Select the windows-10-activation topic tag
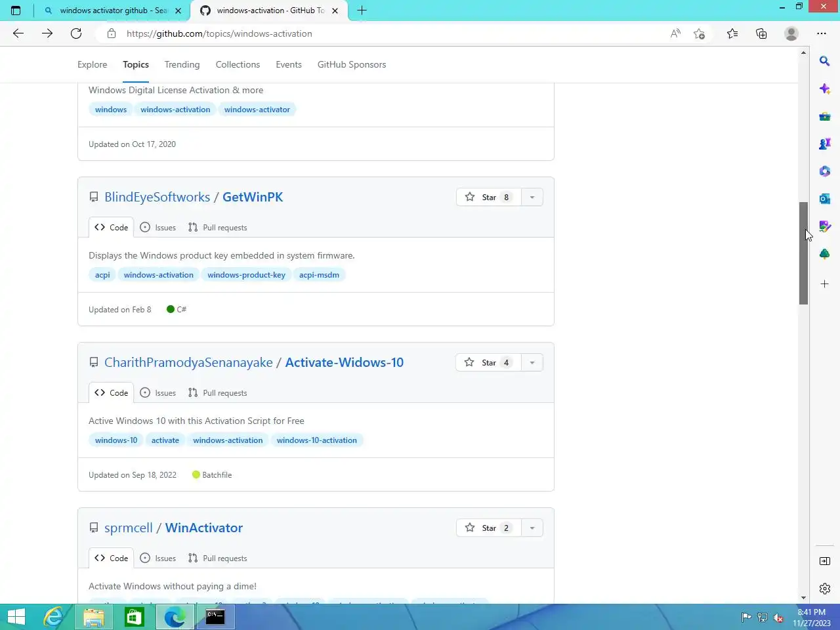This screenshot has width=840, height=630. [x=317, y=440]
